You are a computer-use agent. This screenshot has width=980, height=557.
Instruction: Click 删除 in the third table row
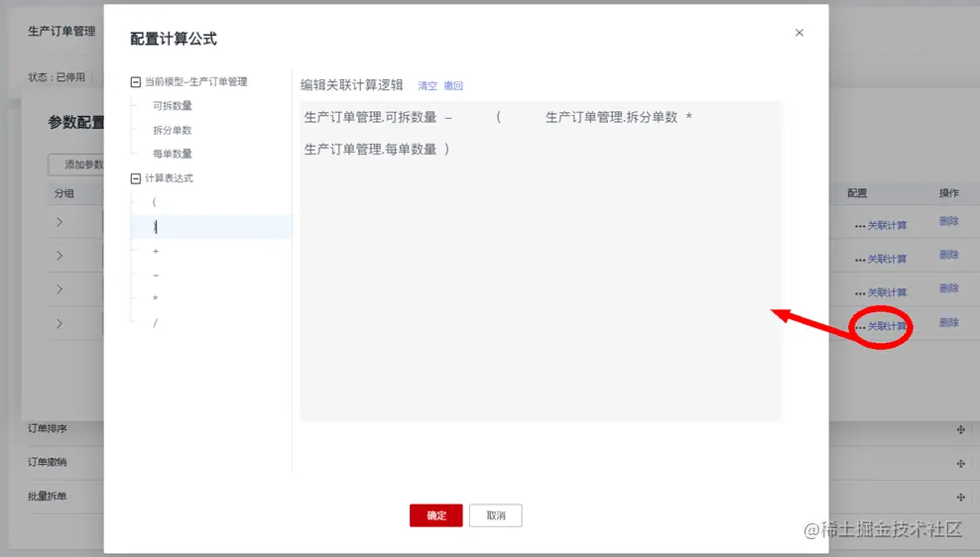point(948,288)
